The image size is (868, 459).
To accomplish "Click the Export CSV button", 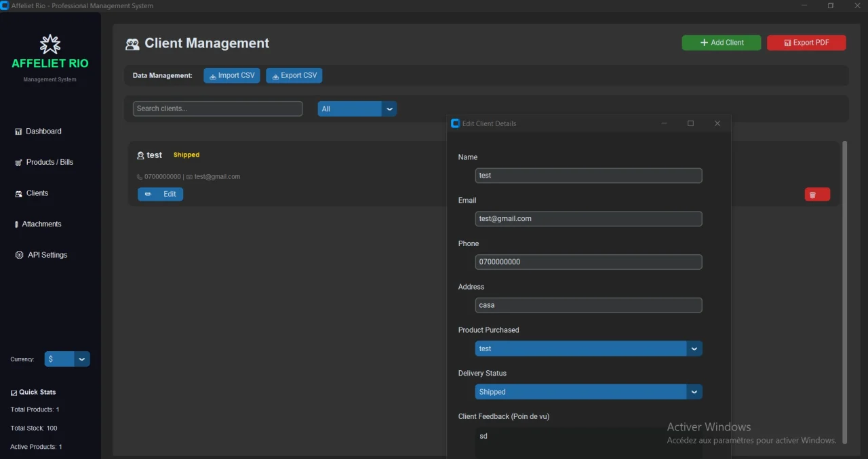I will click(x=294, y=76).
